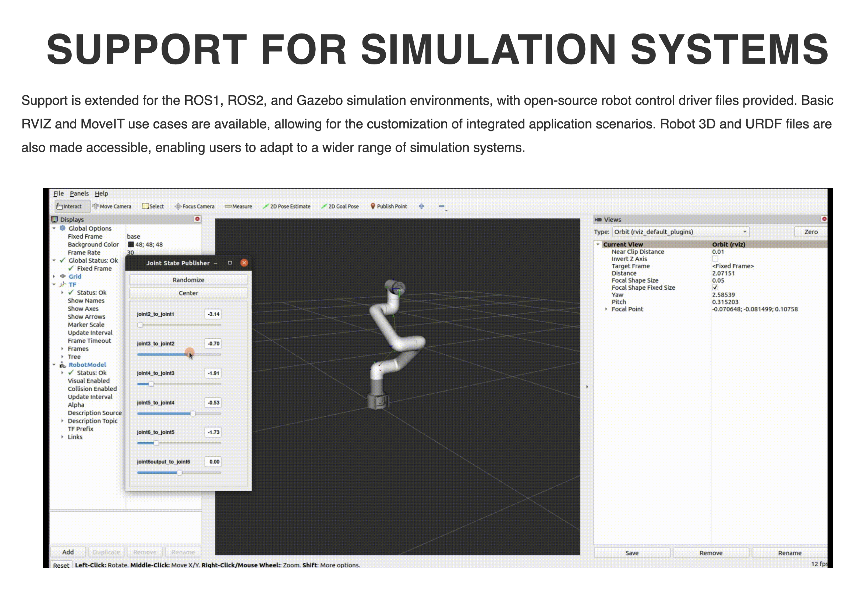Image resolution: width=856 pixels, height=616 pixels.
Task: Close the Views panel with red icon
Action: click(x=824, y=219)
